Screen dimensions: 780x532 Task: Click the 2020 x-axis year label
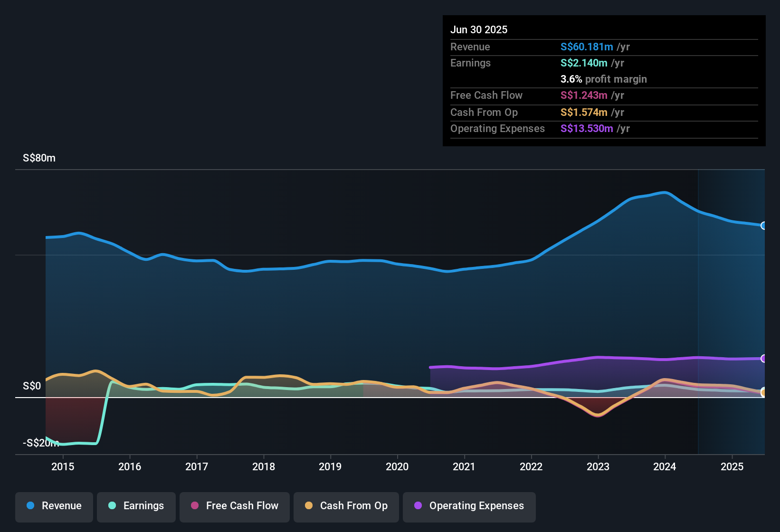pos(397,466)
